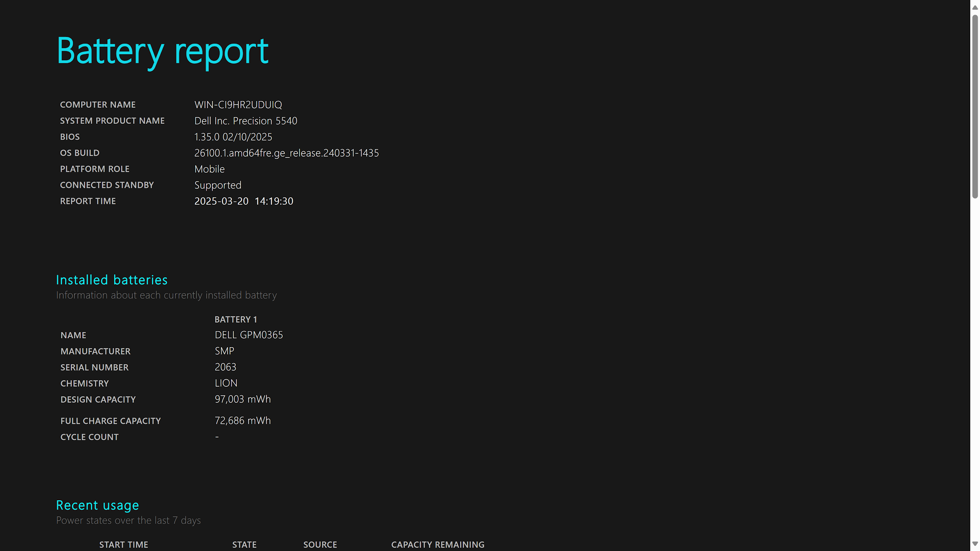980x551 pixels.
Task: Click the COMPUTER NAME label
Action: click(x=98, y=105)
